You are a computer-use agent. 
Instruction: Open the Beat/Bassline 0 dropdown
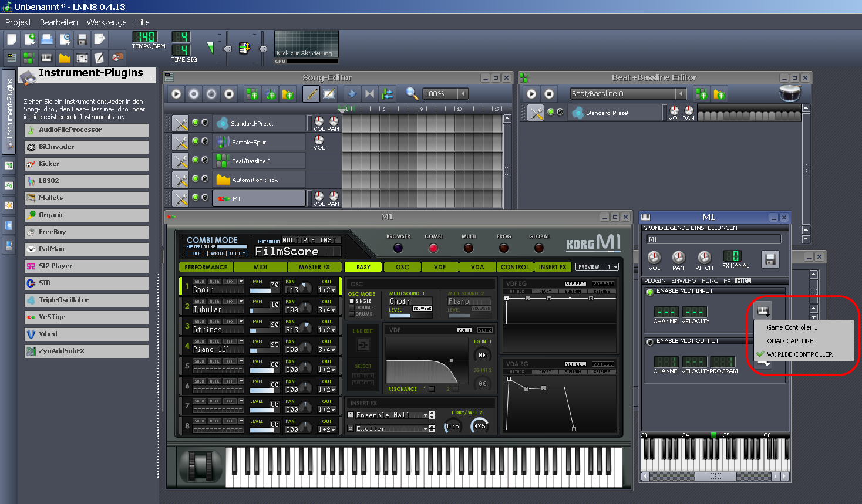(627, 93)
